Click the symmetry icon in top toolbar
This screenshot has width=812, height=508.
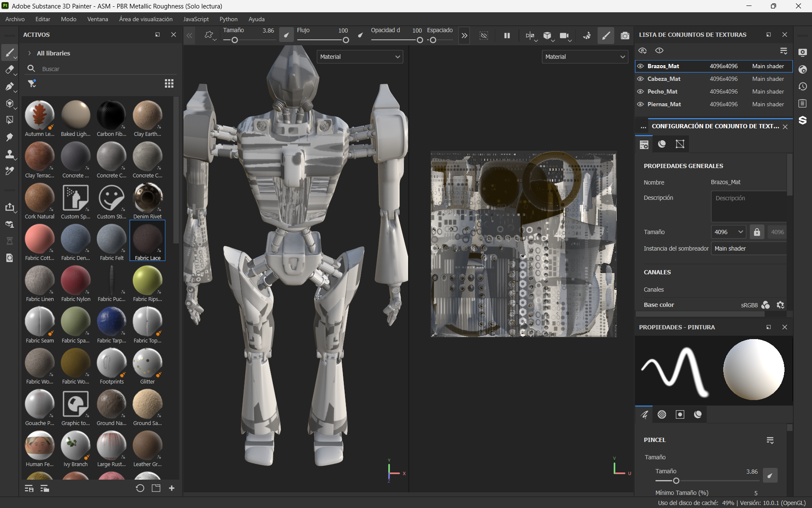529,36
